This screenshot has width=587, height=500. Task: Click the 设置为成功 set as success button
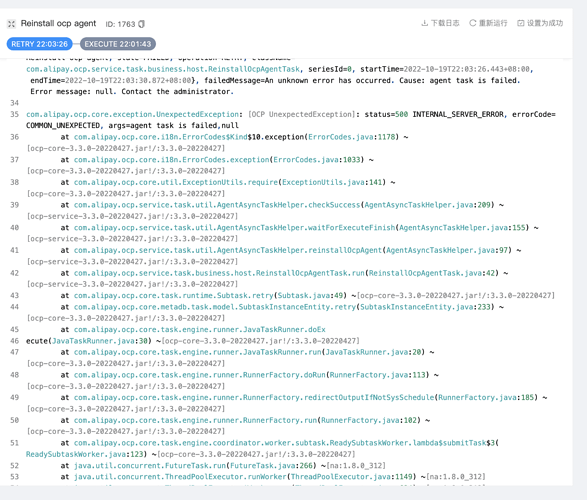click(x=540, y=23)
